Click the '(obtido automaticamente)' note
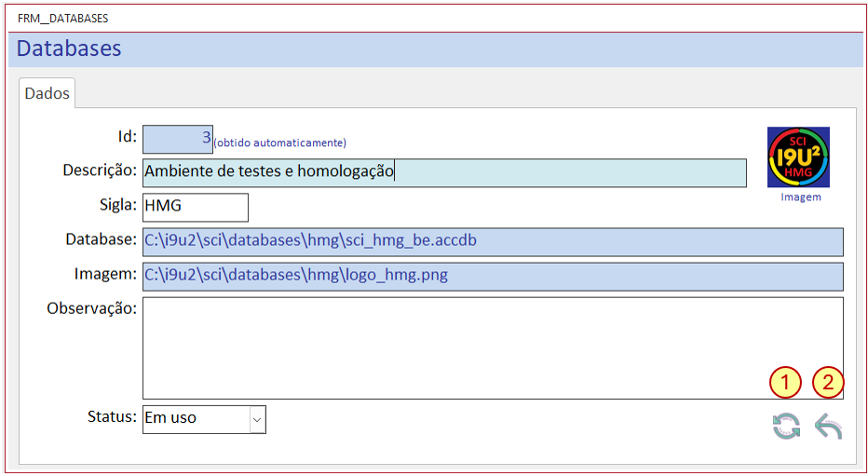This screenshot has height=476, width=868. click(x=279, y=143)
